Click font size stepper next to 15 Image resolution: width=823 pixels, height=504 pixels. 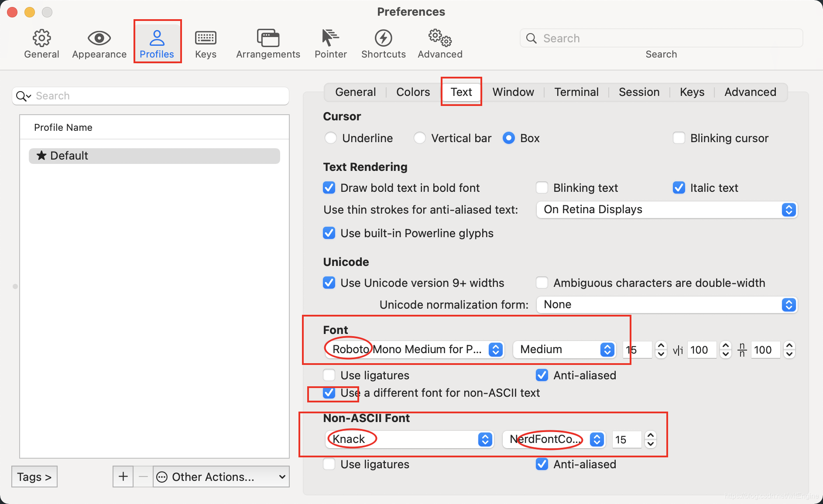(661, 350)
